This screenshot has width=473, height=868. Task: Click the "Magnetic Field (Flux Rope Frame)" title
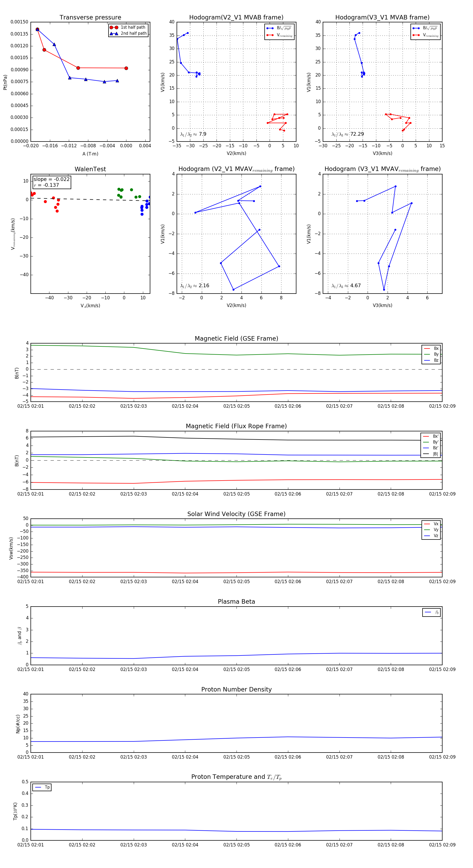[x=236, y=426]
